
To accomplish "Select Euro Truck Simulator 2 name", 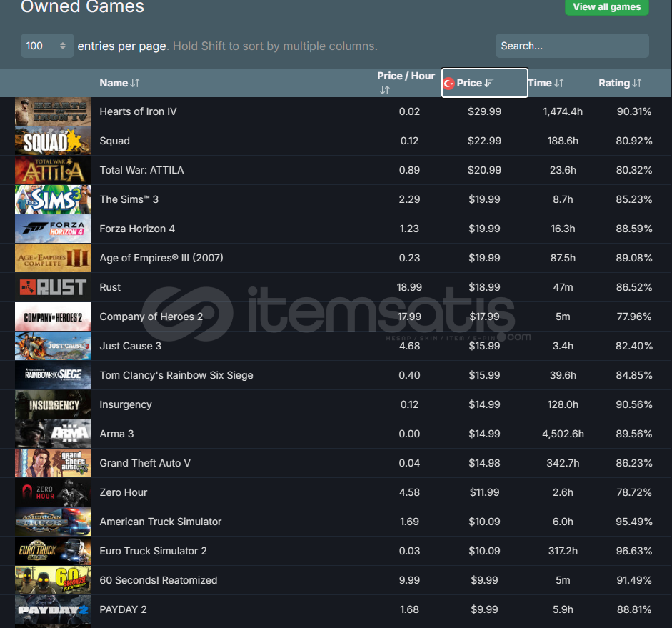I will coord(153,551).
